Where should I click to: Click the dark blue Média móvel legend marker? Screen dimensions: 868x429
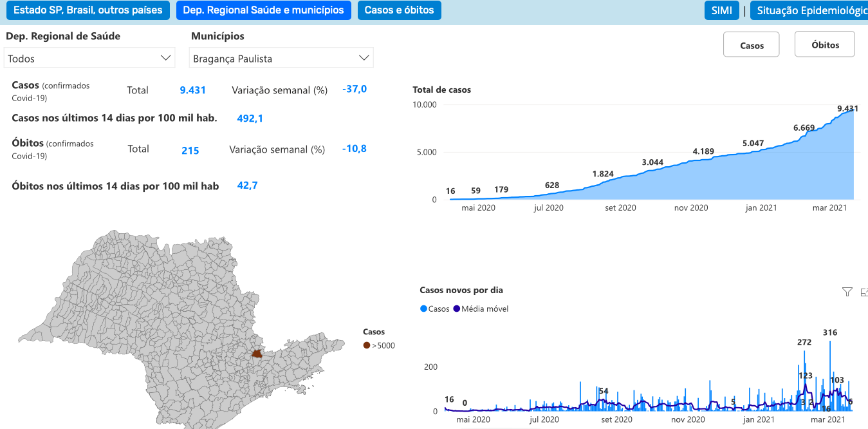pos(457,309)
